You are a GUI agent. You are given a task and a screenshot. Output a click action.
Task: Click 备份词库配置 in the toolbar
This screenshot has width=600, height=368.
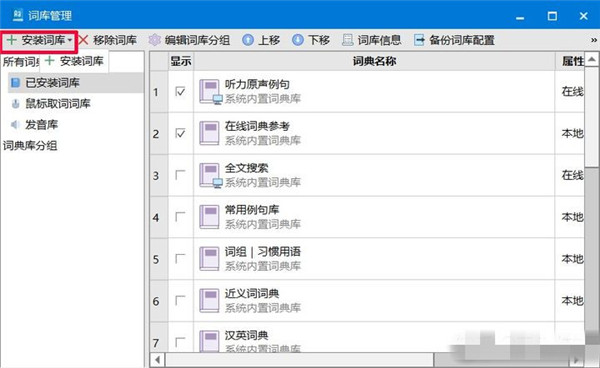pos(454,40)
